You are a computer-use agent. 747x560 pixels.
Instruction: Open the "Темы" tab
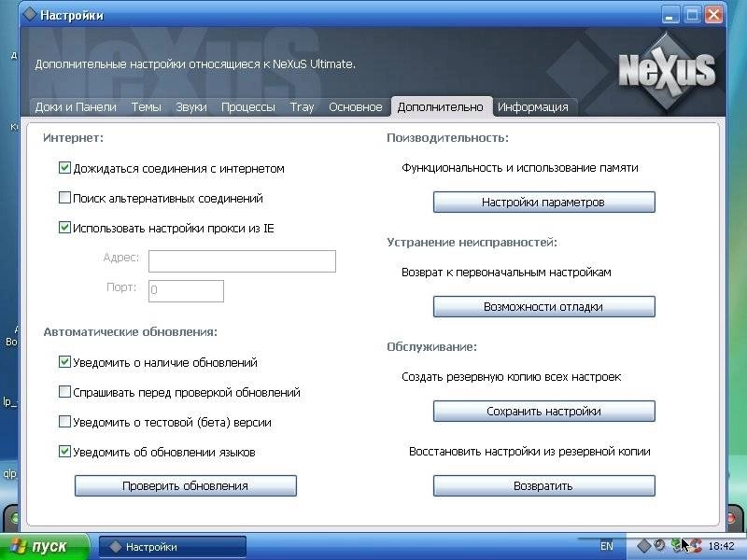point(147,107)
